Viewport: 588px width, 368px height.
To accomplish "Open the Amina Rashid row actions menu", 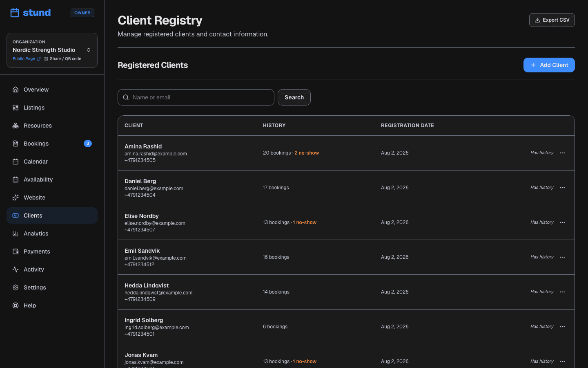I will (562, 153).
